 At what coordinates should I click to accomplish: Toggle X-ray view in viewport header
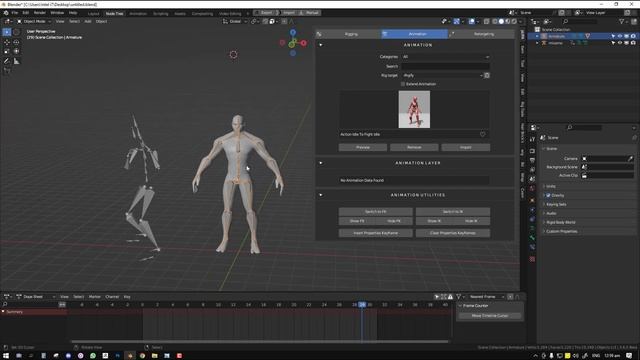[x=487, y=21]
